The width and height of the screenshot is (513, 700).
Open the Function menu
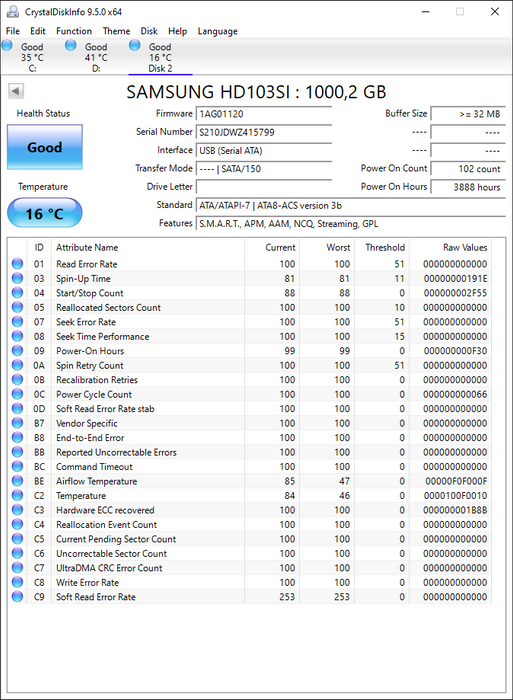74,31
